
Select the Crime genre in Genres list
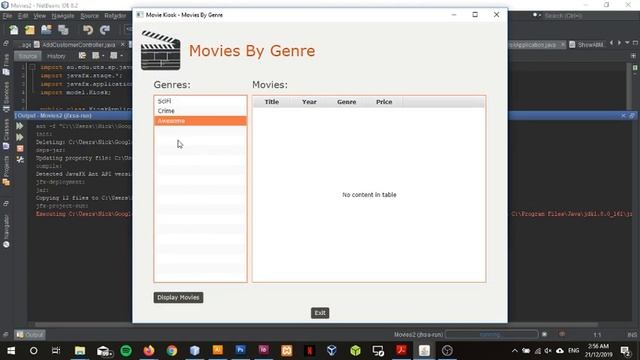[200, 111]
